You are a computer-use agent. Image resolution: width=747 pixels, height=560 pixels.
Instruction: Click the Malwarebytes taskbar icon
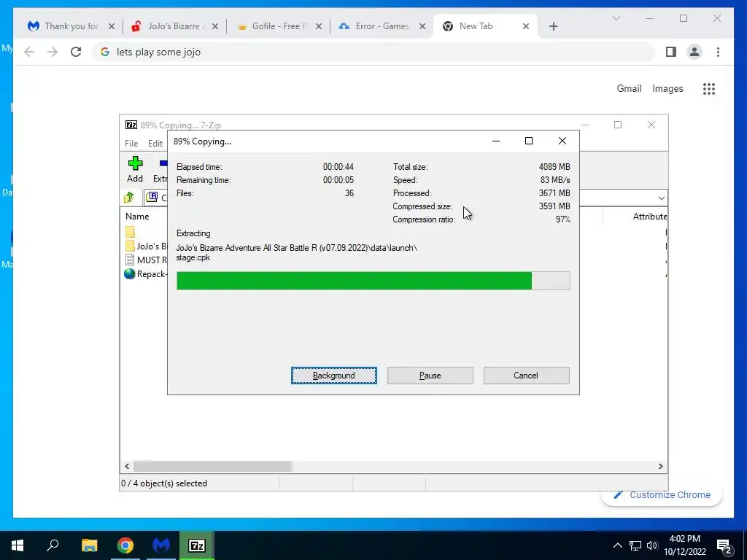pos(161,545)
